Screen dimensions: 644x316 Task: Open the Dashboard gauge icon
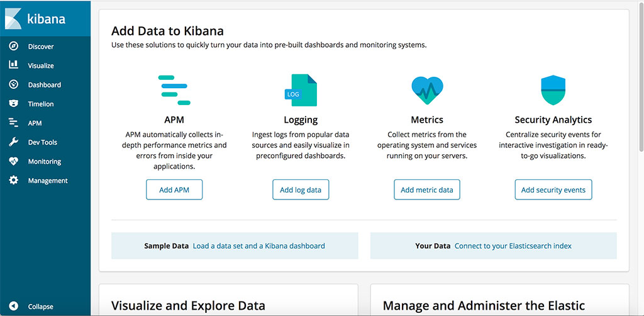14,84
